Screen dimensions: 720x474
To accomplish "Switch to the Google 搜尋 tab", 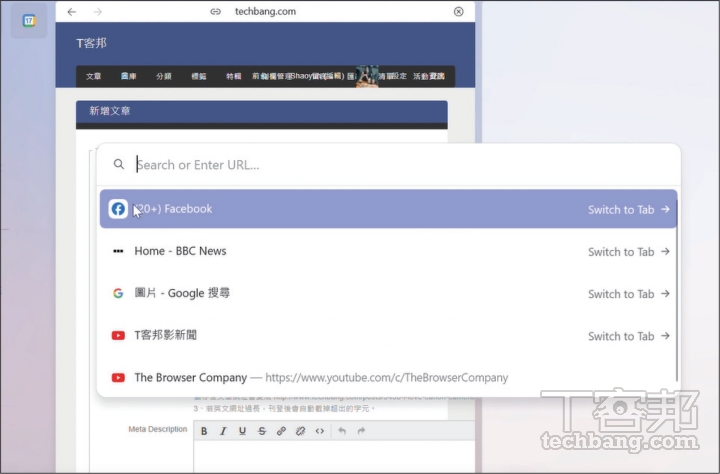I will coord(629,294).
